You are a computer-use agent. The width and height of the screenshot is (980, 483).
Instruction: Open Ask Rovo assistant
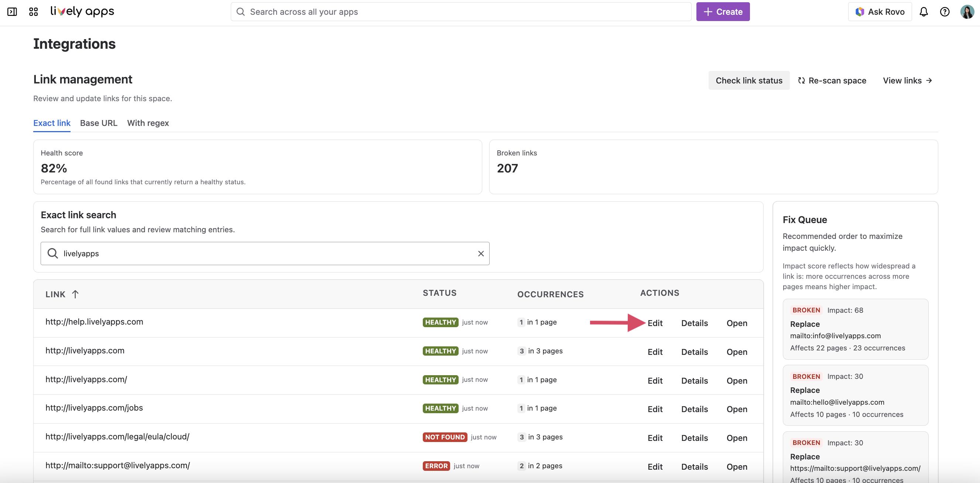point(880,12)
